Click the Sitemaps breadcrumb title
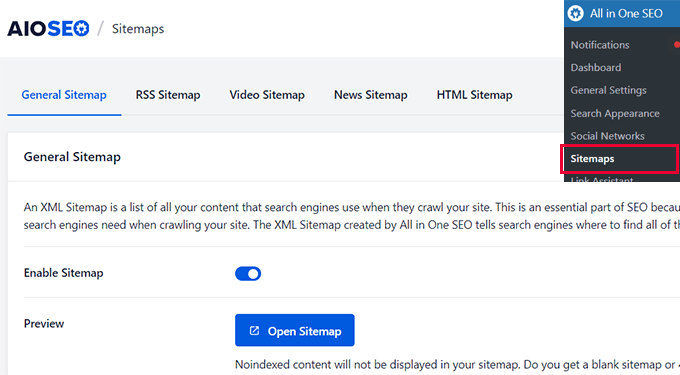680x375 pixels. [x=138, y=29]
